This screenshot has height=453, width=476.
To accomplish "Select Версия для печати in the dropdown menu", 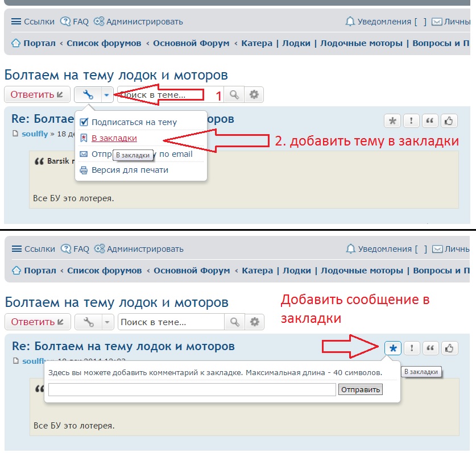I will click(130, 170).
